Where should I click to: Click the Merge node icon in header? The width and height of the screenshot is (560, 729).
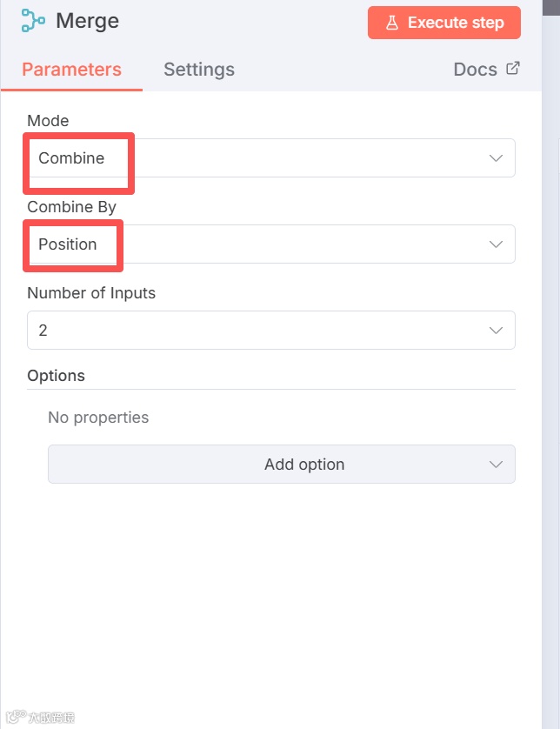(32, 21)
